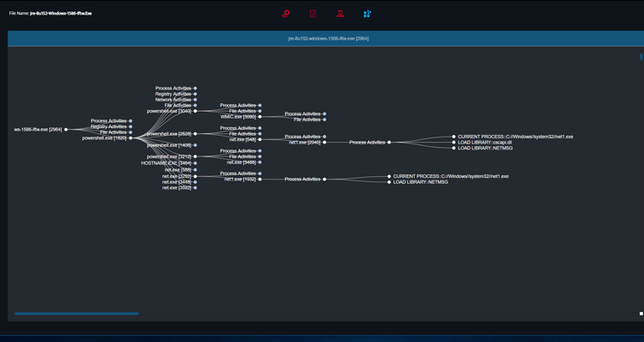The image size is (644, 342).
Task: Expand the net.exe [3488] node
Action: (x=260, y=162)
